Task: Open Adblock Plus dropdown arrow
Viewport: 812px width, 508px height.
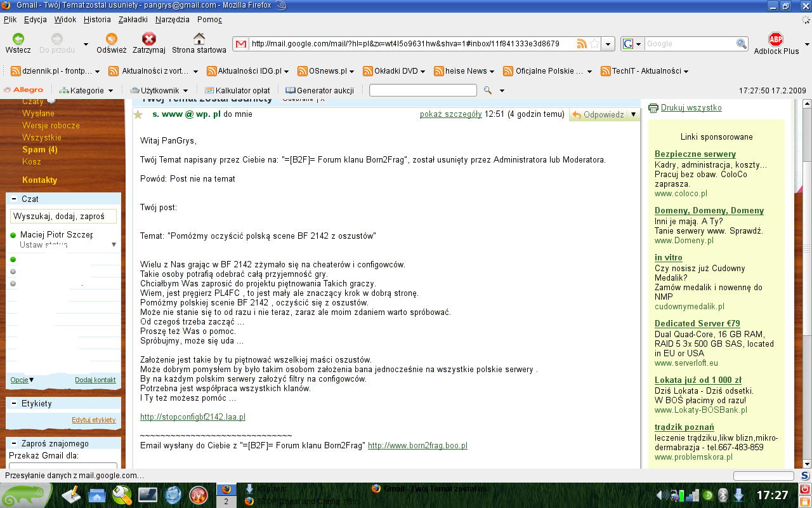Action: (x=806, y=44)
